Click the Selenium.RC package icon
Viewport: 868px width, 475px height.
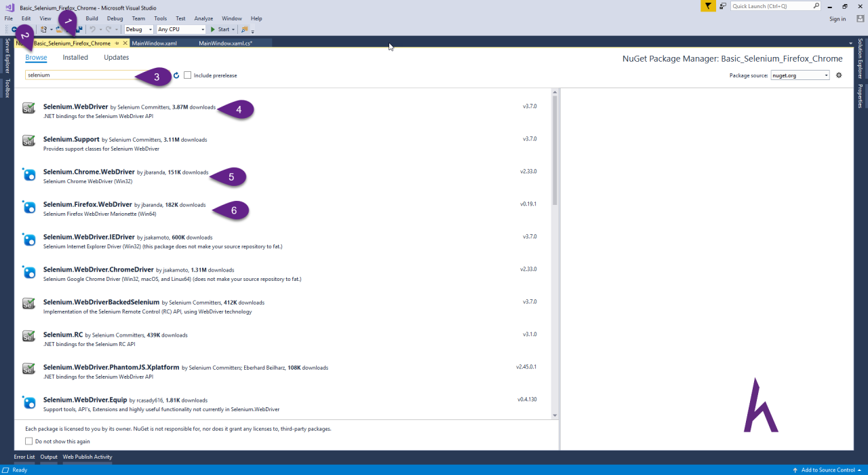[x=28, y=336]
